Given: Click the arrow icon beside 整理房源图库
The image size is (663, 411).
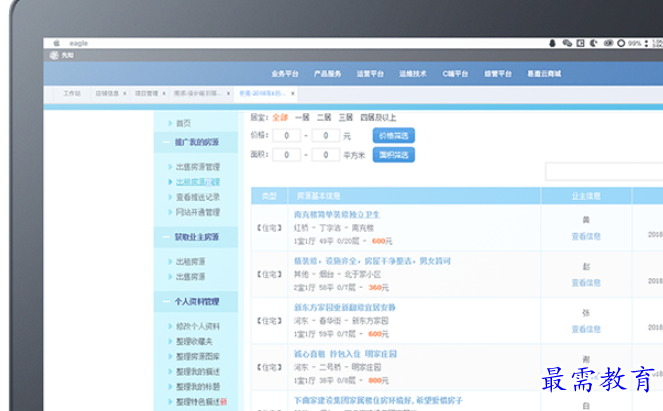Looking at the screenshot, I should point(170,355).
